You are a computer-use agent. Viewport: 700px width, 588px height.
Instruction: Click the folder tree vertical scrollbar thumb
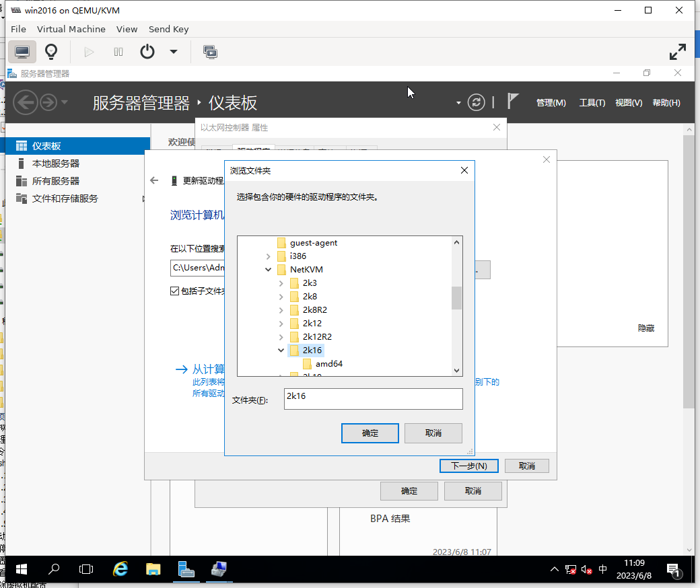(456, 297)
